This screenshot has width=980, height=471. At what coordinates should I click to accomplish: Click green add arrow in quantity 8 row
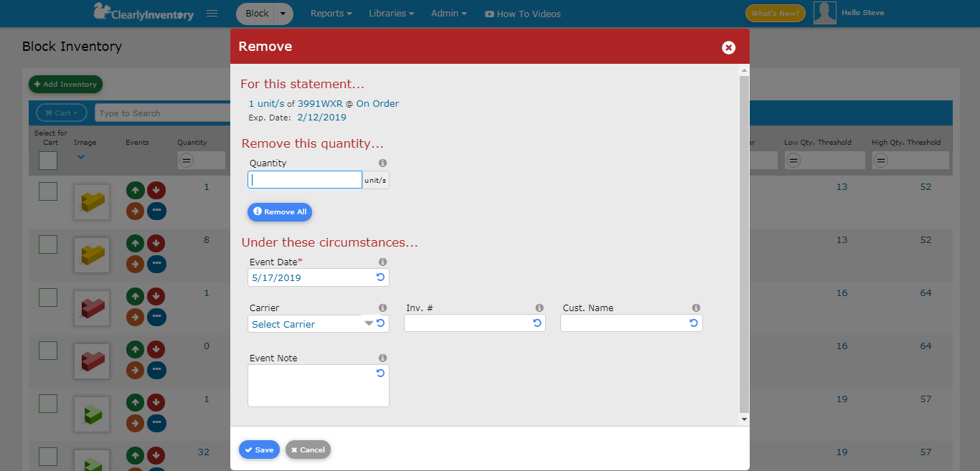135,243
